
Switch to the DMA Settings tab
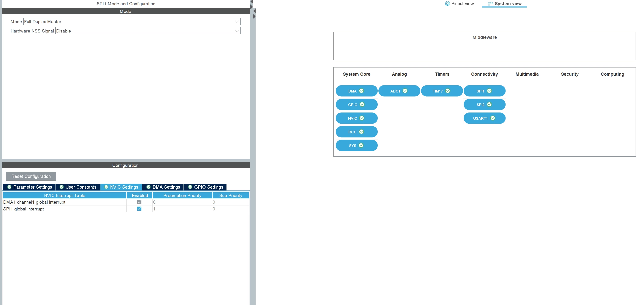coord(163,187)
